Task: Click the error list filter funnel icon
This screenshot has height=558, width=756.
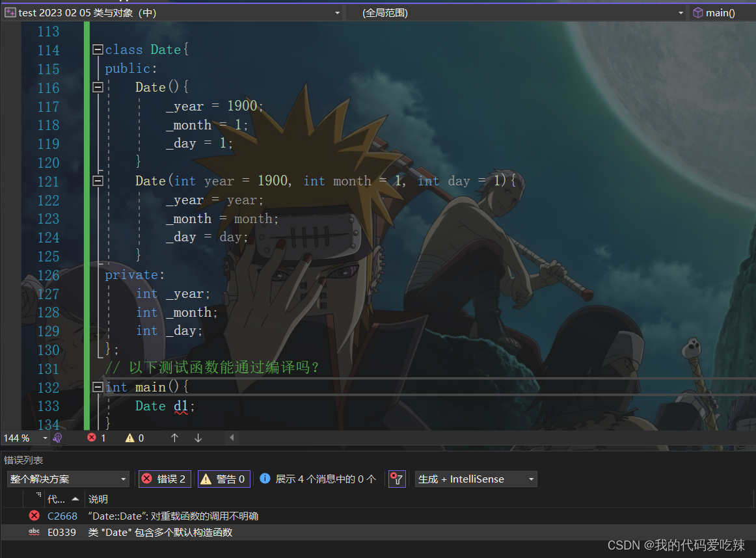Action: pos(397,479)
